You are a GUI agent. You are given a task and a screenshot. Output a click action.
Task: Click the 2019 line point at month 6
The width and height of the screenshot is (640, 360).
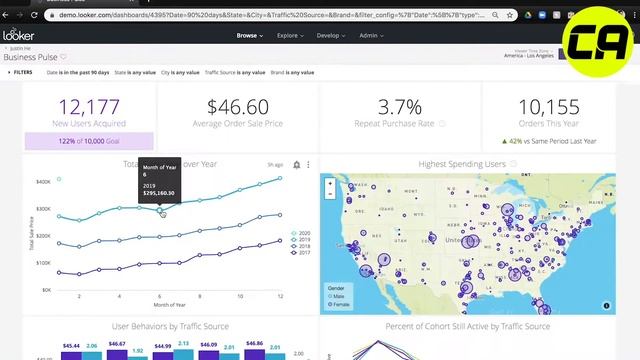tap(160, 210)
